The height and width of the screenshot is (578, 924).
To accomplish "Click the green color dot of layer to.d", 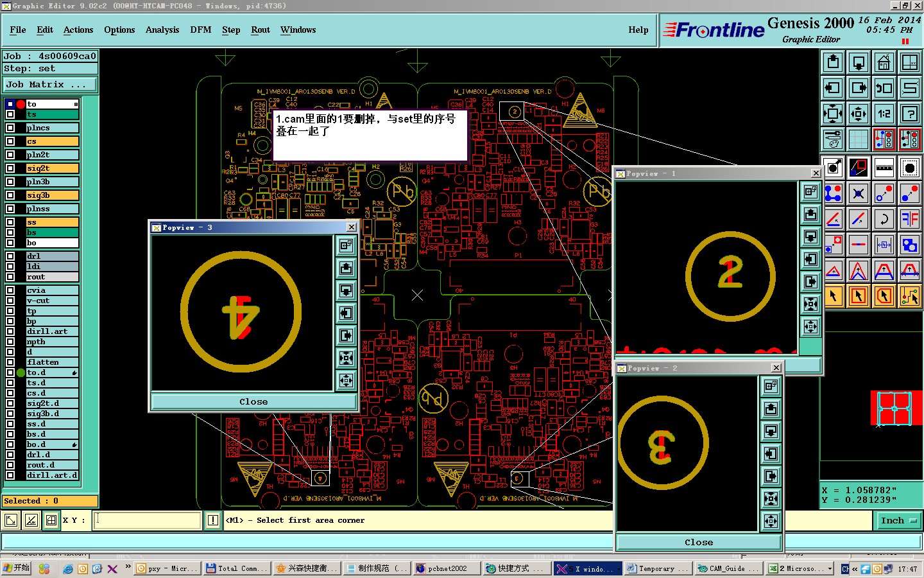I will 21,372.
